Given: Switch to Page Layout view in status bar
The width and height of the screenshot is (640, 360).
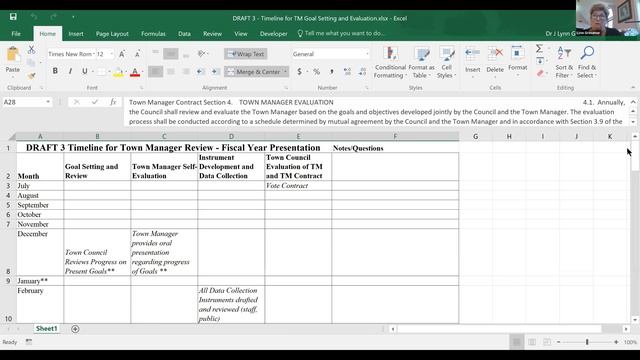Looking at the screenshot, I should [x=532, y=342].
